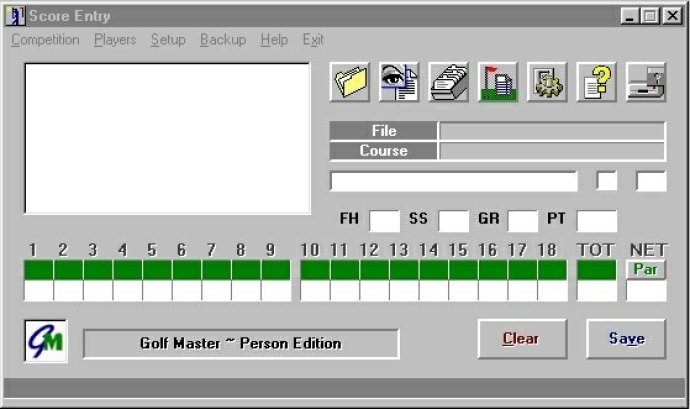690x409 pixels.
Task: Click the FH input box
Action: [384, 221]
